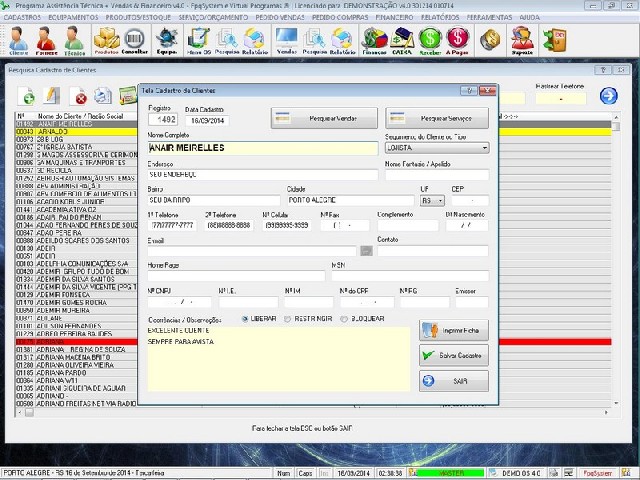The image size is (640, 480).
Task: Expand Segmento do Cliente LOJISTA dropdown
Action: click(x=484, y=148)
